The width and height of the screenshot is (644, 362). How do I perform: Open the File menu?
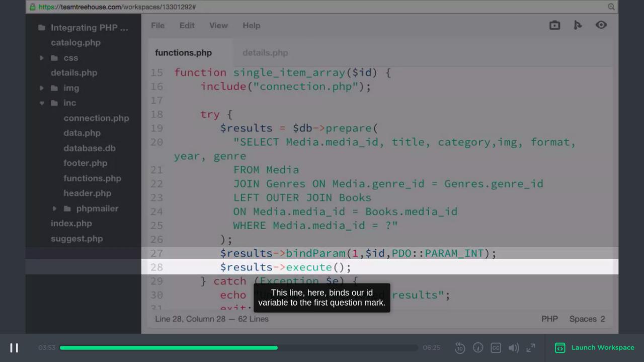[x=157, y=26]
